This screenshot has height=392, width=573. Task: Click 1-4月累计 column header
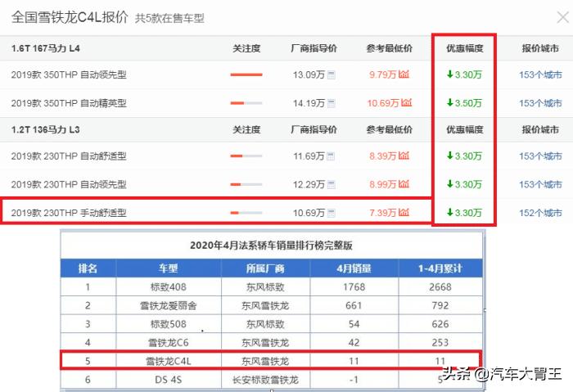pyautogui.click(x=440, y=268)
